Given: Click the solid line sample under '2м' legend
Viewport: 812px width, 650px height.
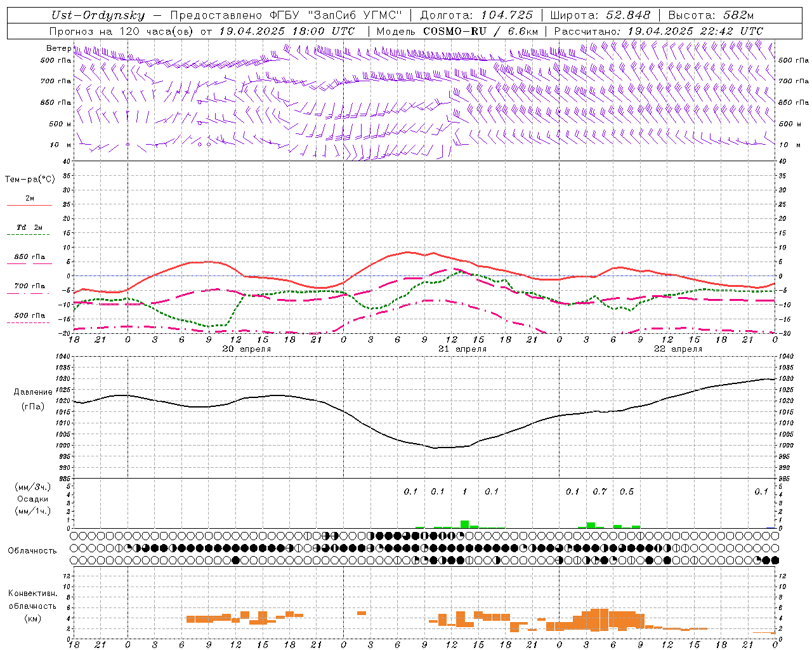Looking at the screenshot, I should click(x=29, y=205).
